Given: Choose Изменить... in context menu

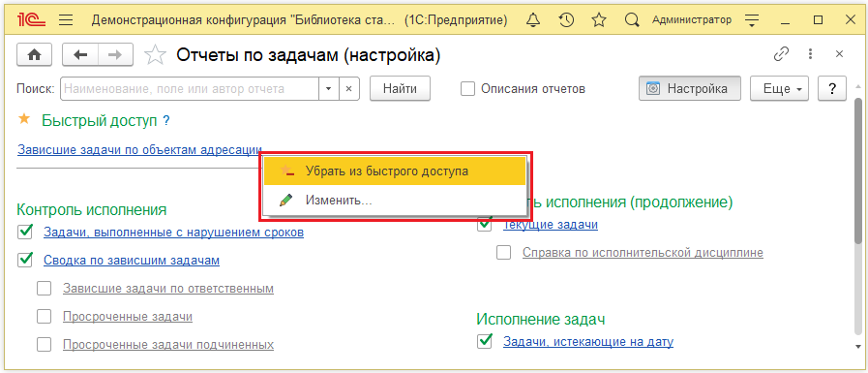Looking at the screenshot, I should [395, 201].
